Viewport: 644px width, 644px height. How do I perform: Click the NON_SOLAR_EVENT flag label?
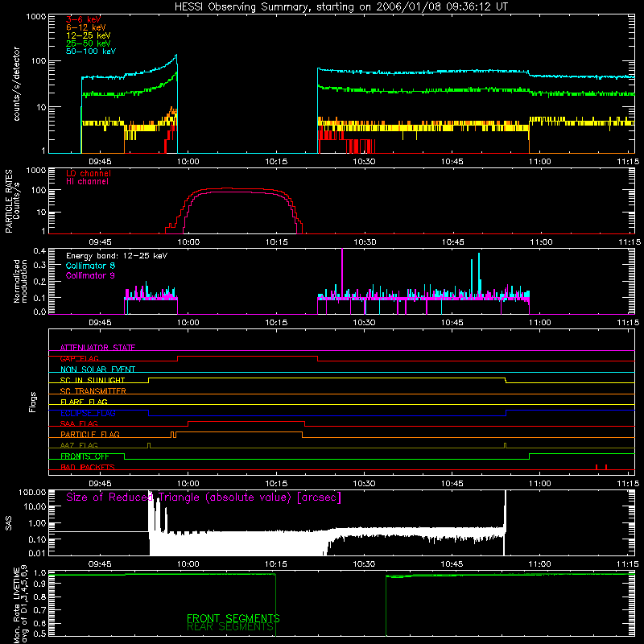(97, 369)
